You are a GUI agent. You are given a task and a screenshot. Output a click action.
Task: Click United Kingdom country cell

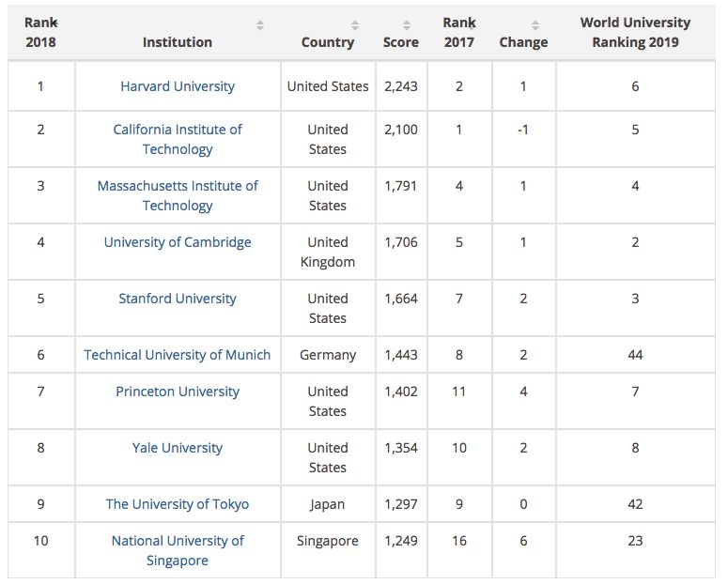[328, 252]
